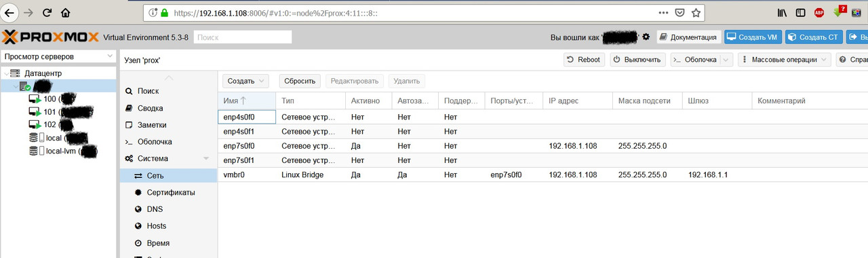Open the Search menu item
Viewport: 868px width, 258px height.
(148, 91)
